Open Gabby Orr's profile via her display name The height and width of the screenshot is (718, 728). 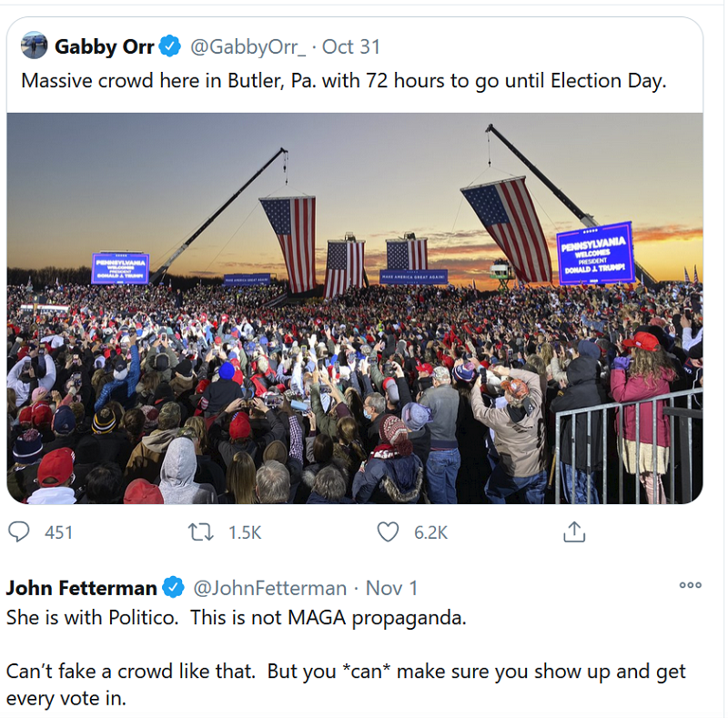[104, 46]
